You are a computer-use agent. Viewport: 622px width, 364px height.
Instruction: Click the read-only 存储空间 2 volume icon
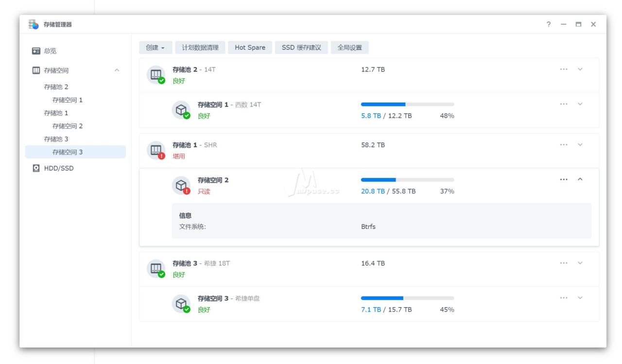tap(181, 185)
